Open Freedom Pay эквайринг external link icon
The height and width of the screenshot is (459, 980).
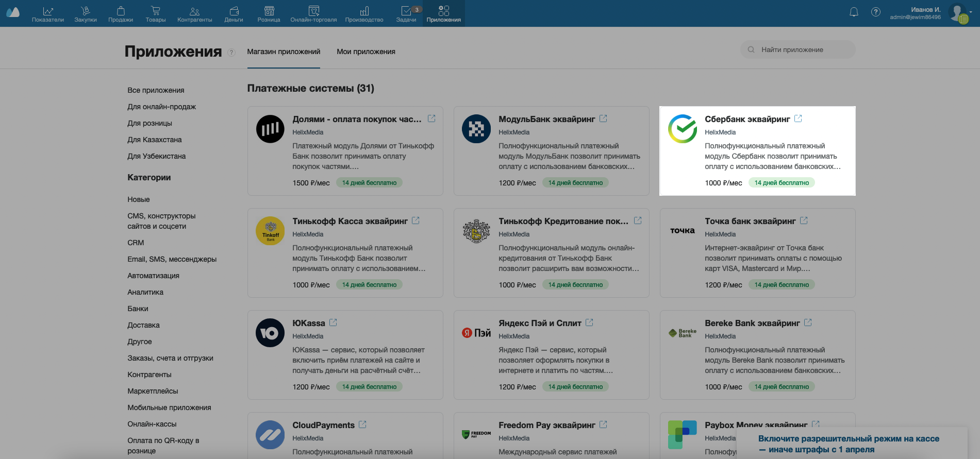(603, 424)
